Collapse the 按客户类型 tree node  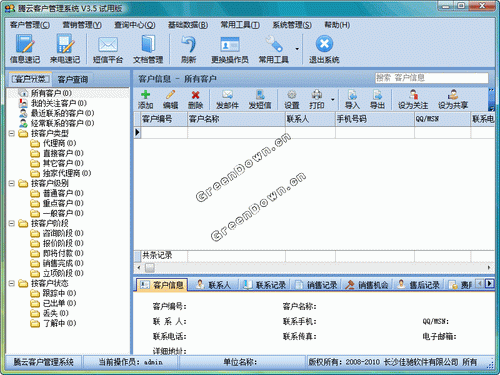coord(12,133)
